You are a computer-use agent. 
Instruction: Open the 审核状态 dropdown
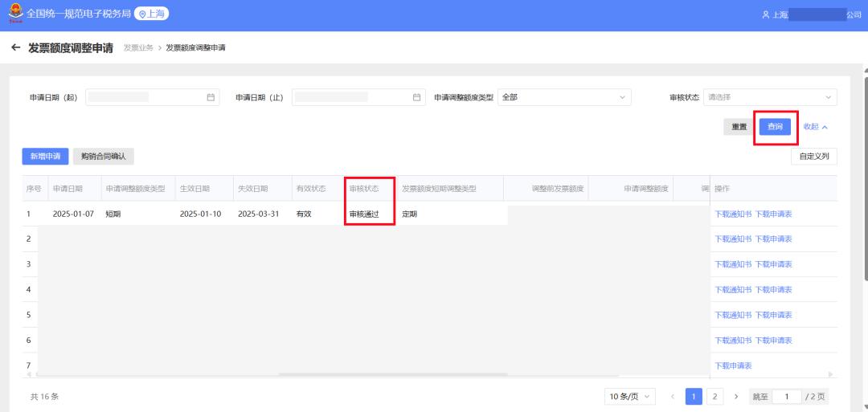point(769,97)
